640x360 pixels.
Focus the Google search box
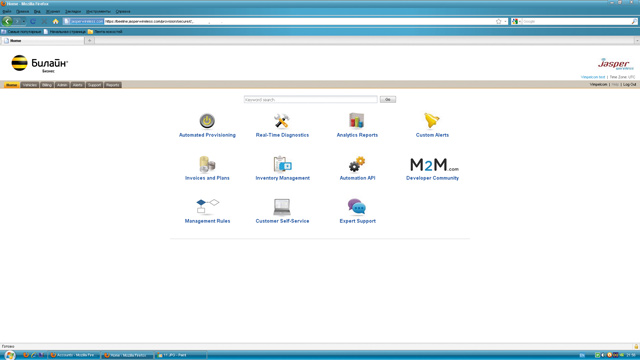[x=576, y=21]
